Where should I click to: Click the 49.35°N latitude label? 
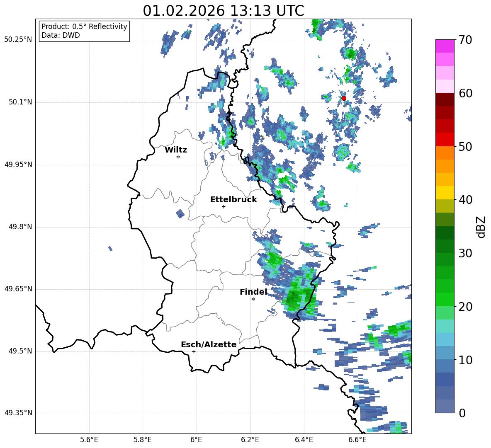click(x=18, y=413)
